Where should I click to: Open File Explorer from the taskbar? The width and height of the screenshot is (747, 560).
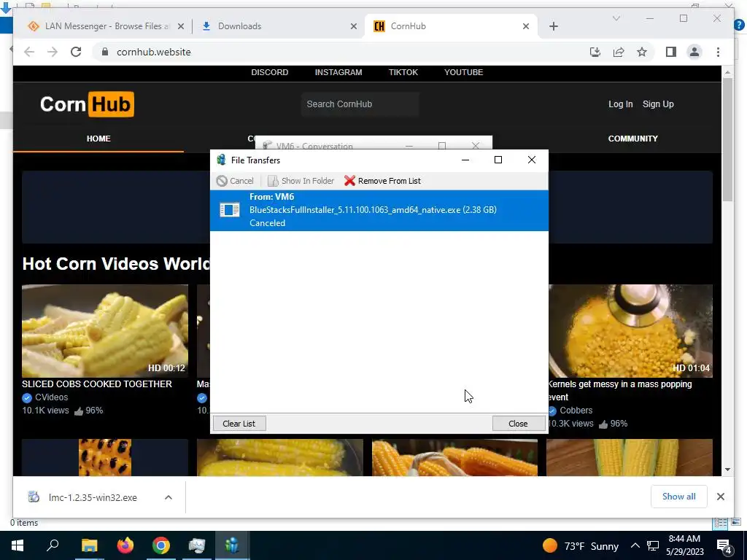coord(89,545)
